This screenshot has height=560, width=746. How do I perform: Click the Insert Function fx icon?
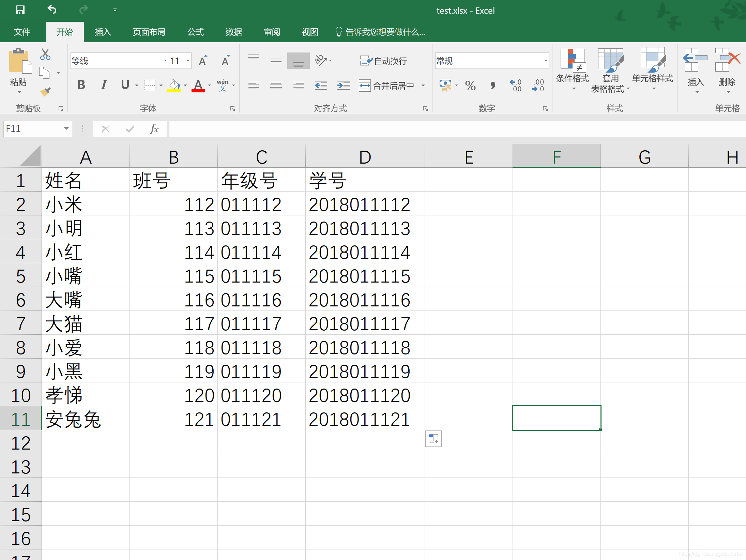(154, 129)
